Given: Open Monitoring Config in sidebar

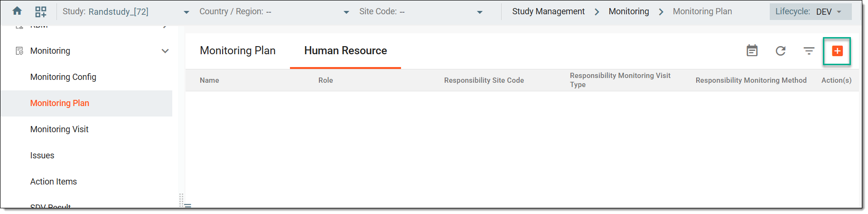Looking at the screenshot, I should pos(63,77).
